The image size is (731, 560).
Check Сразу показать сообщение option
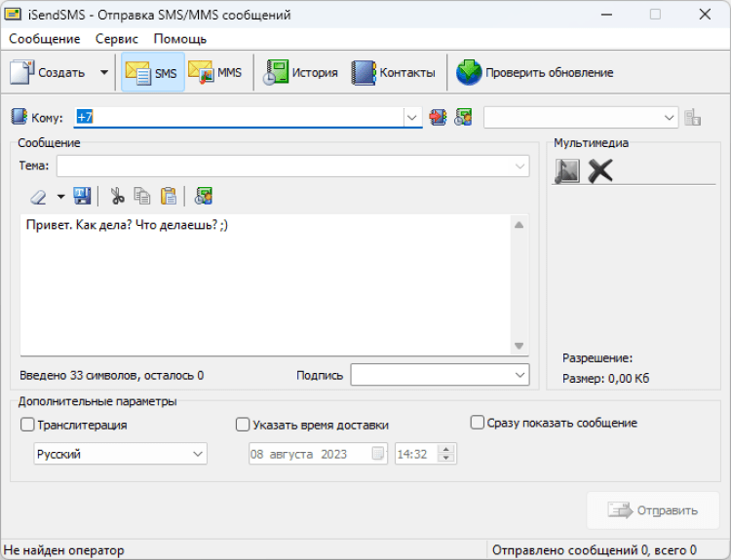478,423
